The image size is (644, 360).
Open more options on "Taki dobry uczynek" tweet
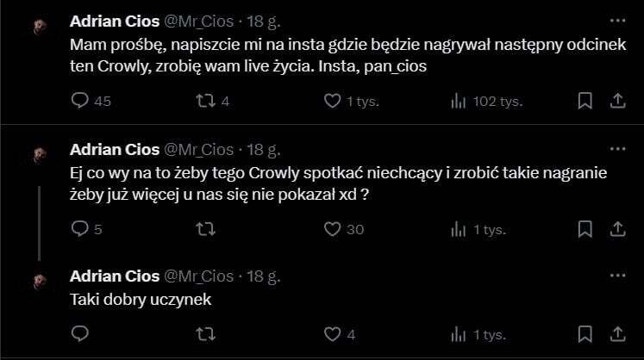(x=616, y=276)
